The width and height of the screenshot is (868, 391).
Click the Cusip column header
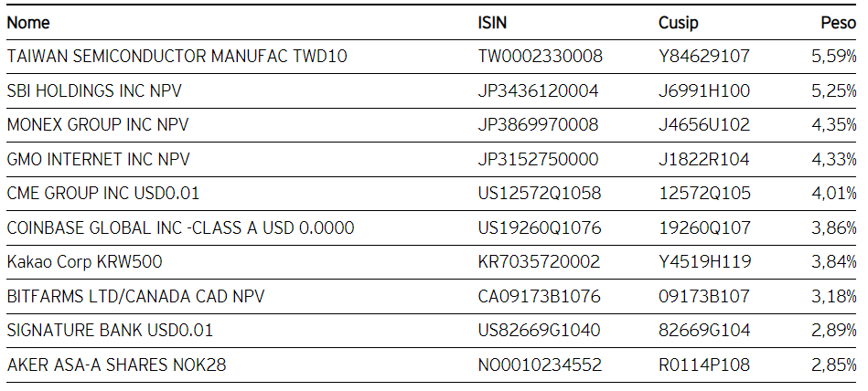pos(679,23)
